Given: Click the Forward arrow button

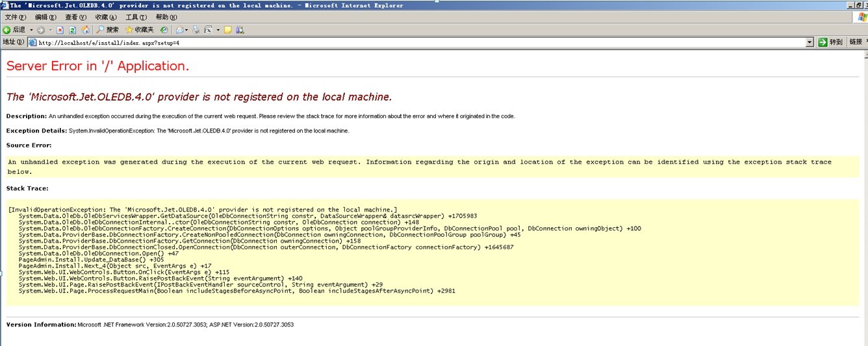Looking at the screenshot, I should click(x=41, y=30).
